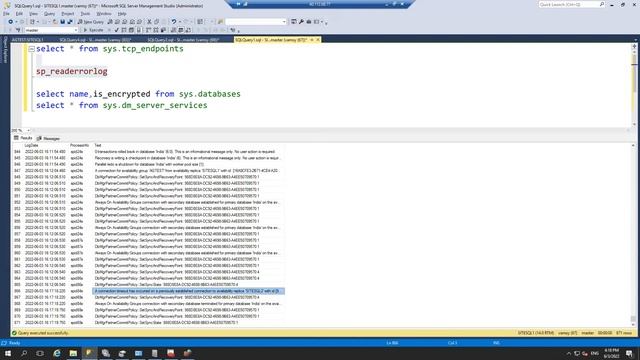
Task: Select row 844 in results grid
Action: tap(17, 151)
